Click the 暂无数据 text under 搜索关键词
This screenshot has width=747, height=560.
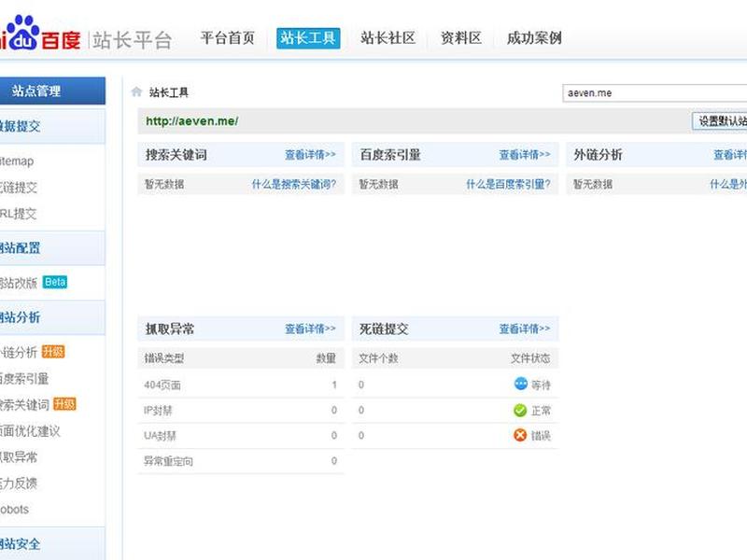(164, 184)
